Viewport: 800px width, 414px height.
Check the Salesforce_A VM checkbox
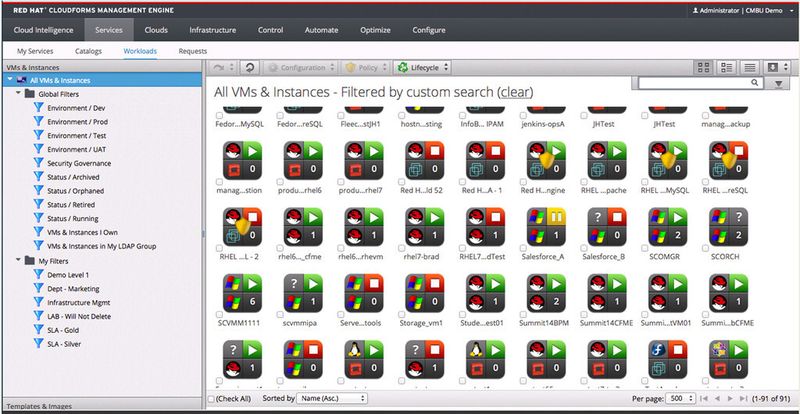(523, 248)
